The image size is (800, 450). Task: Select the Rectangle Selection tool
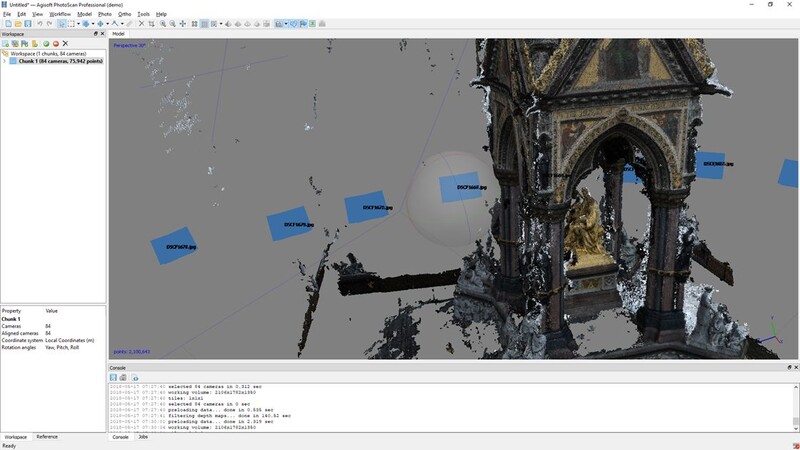click(71, 23)
